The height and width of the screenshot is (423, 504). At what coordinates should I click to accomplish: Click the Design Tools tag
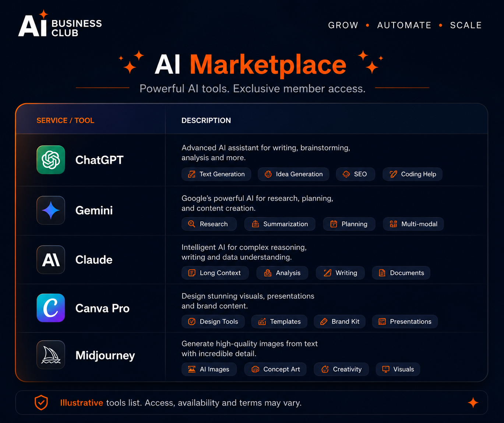[x=213, y=321]
